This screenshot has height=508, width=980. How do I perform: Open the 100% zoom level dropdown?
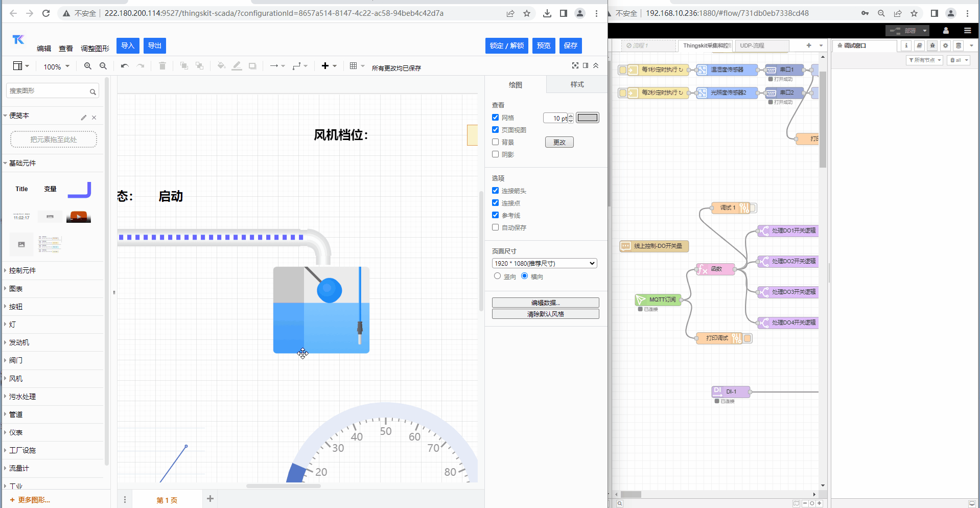56,66
